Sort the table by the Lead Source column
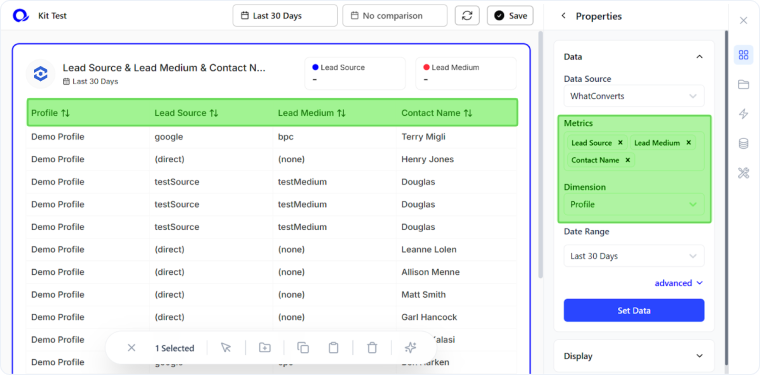This screenshot has width=760, height=375. [x=214, y=113]
